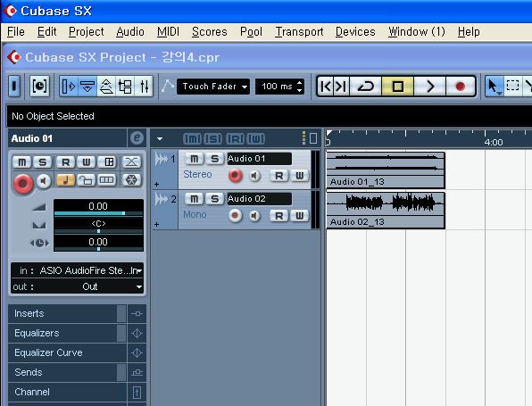
Task: Select the Object Selection arrow tool
Action: 494,87
